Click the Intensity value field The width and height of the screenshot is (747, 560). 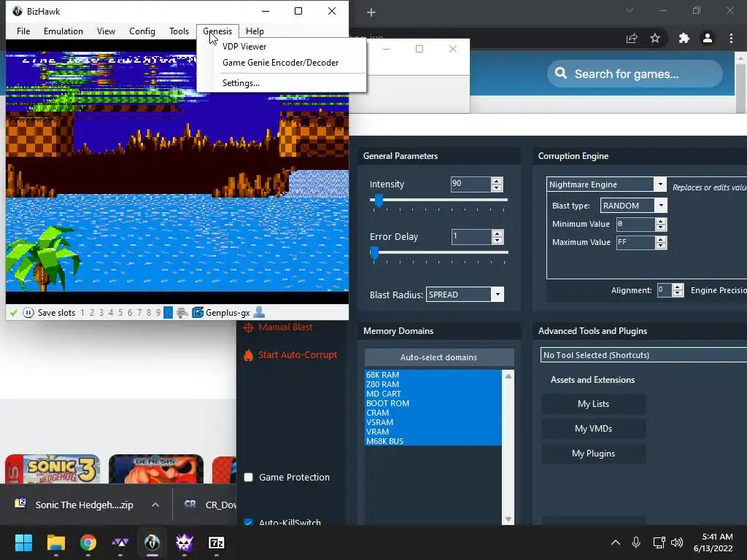[x=471, y=184]
